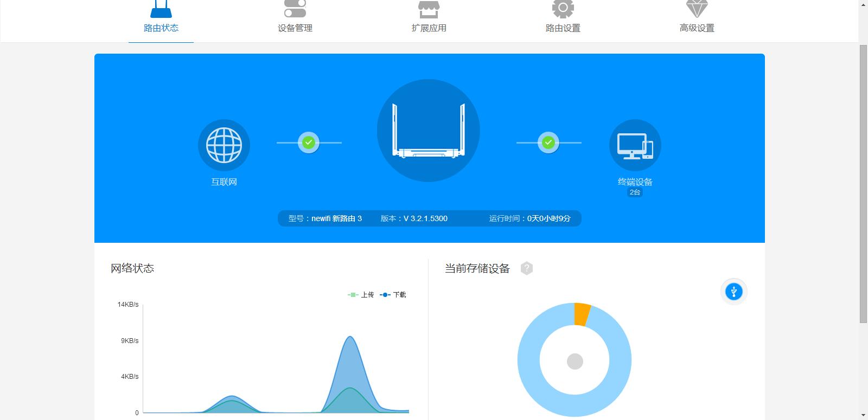Click the 14KB/s axis label

pyautogui.click(x=128, y=305)
